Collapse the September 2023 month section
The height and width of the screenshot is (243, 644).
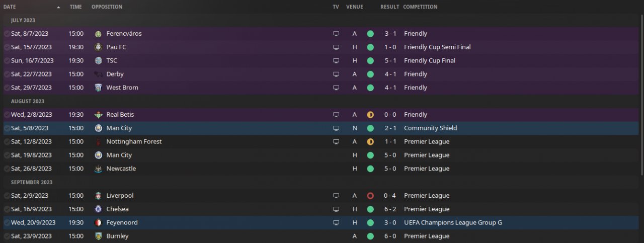[32, 182]
